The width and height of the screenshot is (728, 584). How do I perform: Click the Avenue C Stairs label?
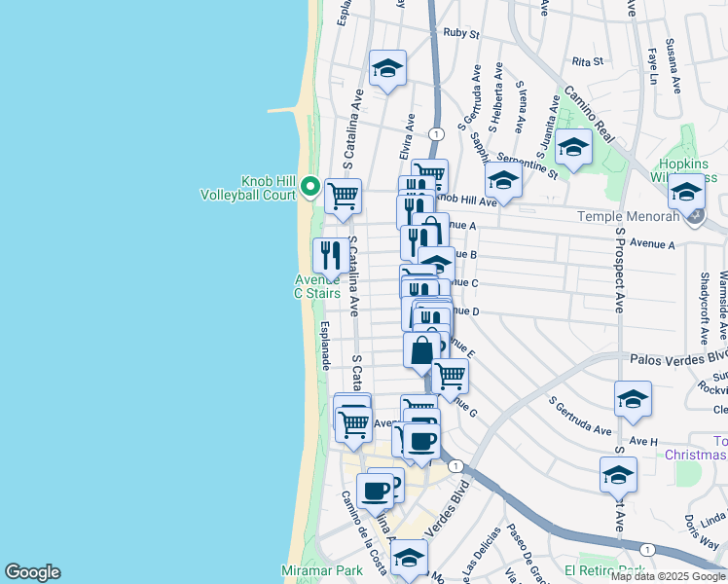pyautogui.click(x=318, y=285)
